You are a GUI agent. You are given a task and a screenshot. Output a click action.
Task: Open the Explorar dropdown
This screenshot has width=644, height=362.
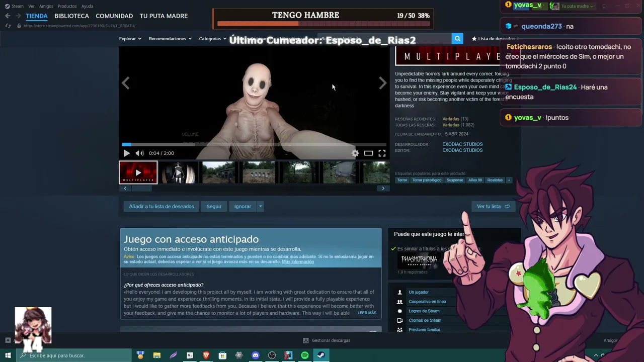tap(130, 39)
